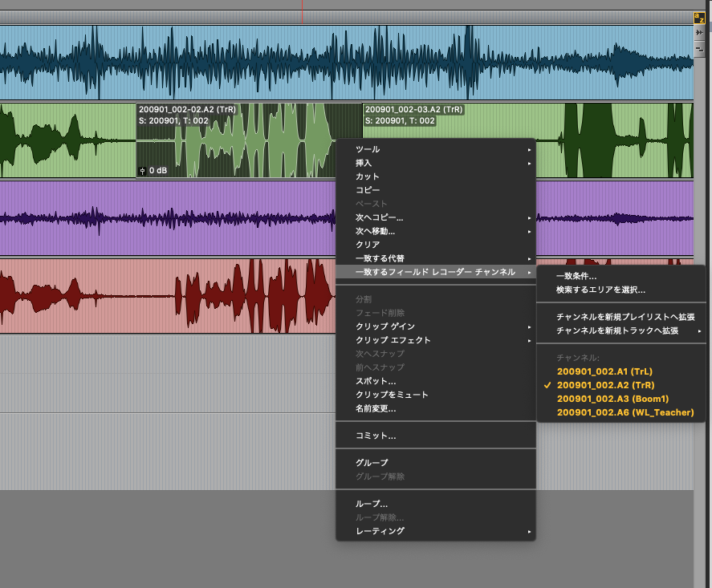Expand the 一致する代替 submenu
This screenshot has height=588, width=712.
tap(436, 258)
